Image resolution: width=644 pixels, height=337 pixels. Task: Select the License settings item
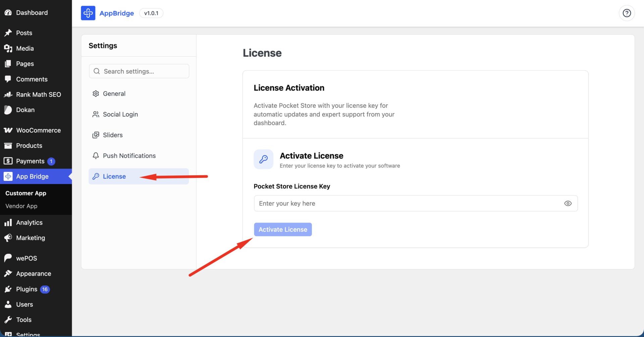point(139,177)
